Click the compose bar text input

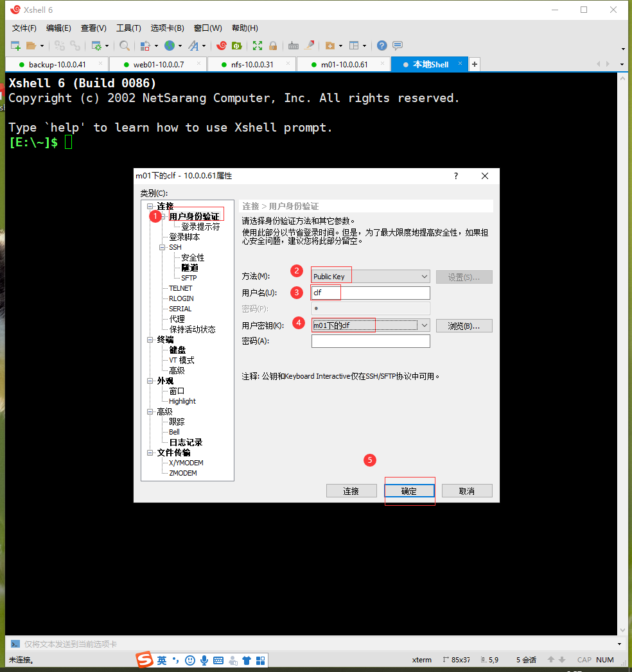pos(317,644)
